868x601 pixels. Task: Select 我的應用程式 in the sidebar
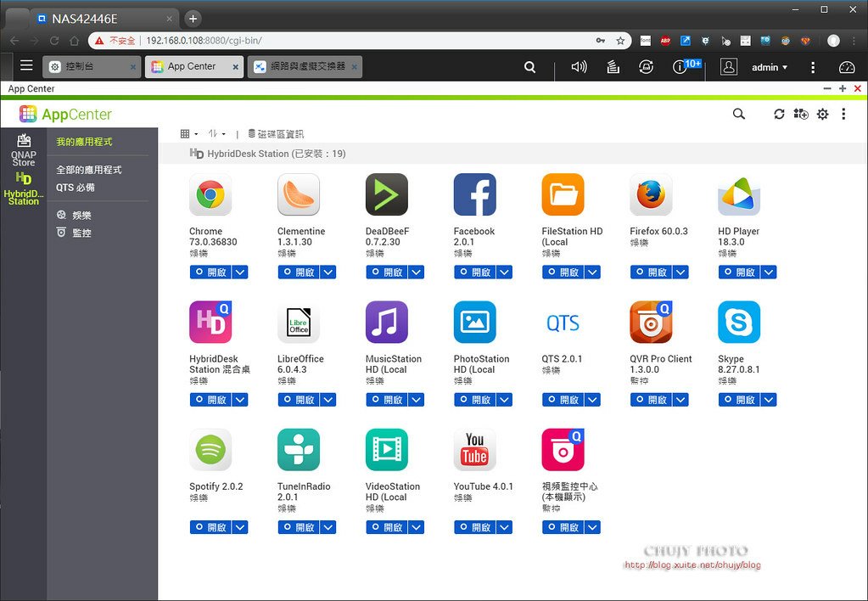pyautogui.click(x=84, y=142)
